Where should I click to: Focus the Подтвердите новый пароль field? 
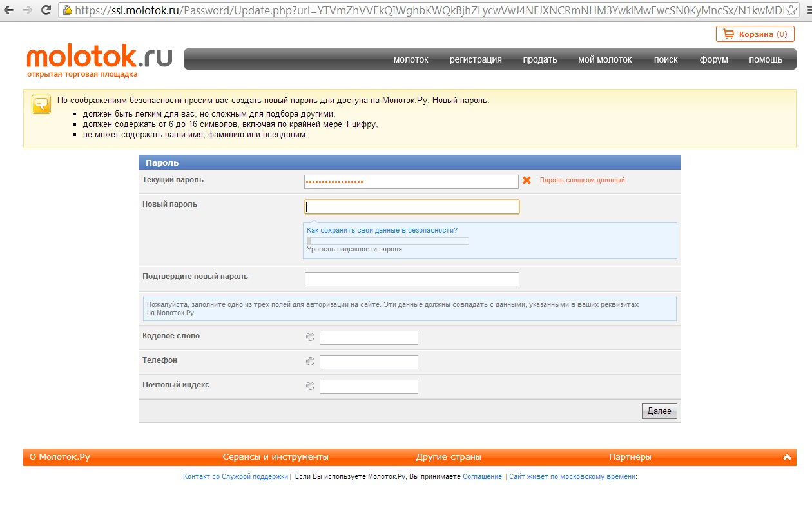click(x=411, y=279)
